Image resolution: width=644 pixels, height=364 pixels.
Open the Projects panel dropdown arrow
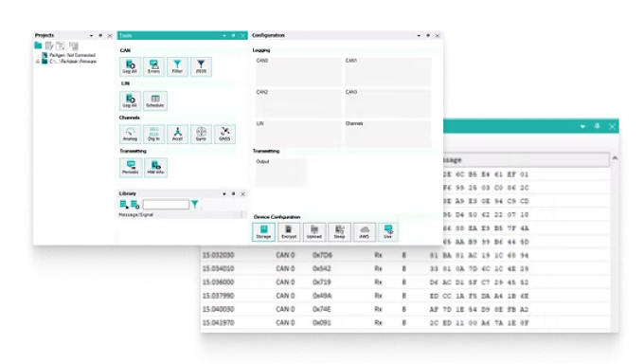point(91,36)
